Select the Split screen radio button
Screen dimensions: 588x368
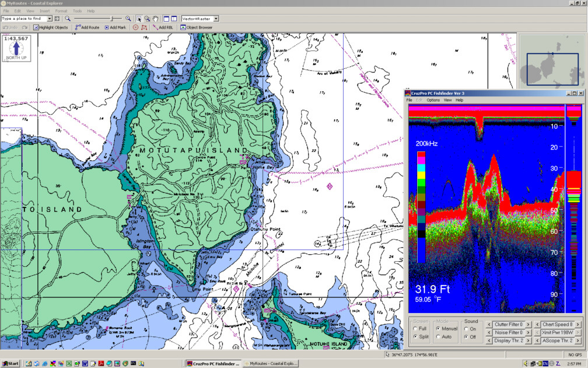pos(415,336)
